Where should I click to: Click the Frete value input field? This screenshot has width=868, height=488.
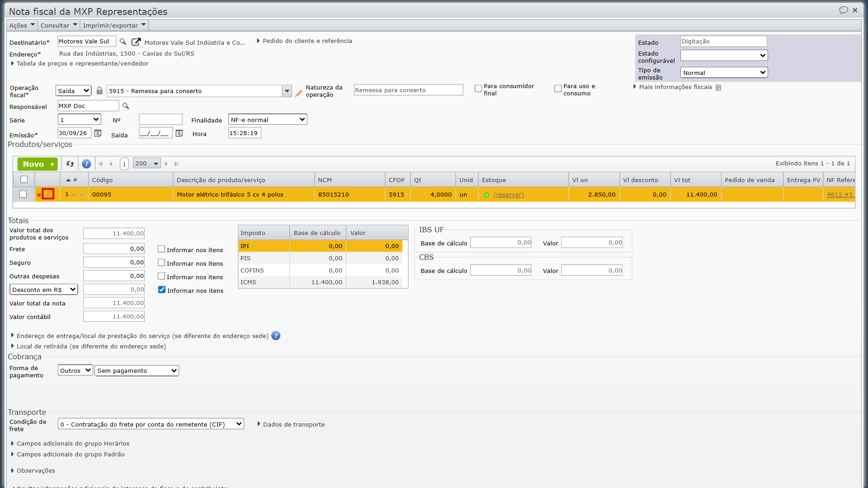tap(114, 249)
